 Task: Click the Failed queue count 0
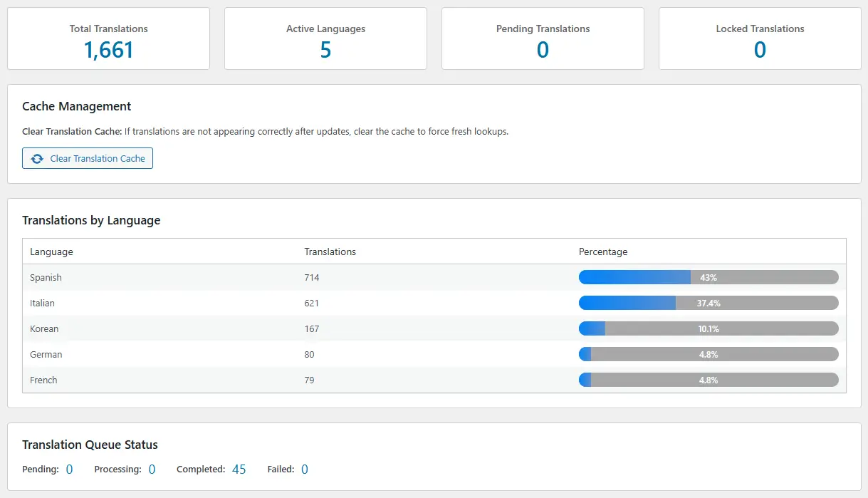tap(305, 469)
